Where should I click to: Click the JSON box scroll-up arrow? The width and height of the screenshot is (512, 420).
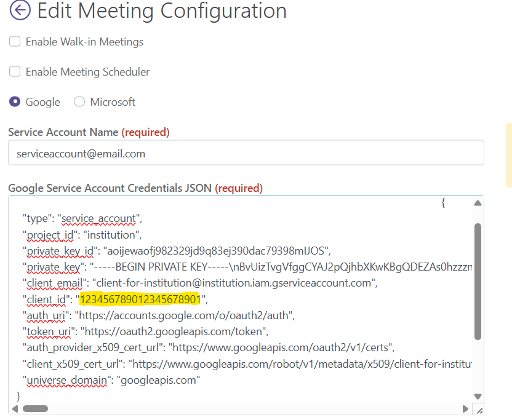(x=478, y=204)
